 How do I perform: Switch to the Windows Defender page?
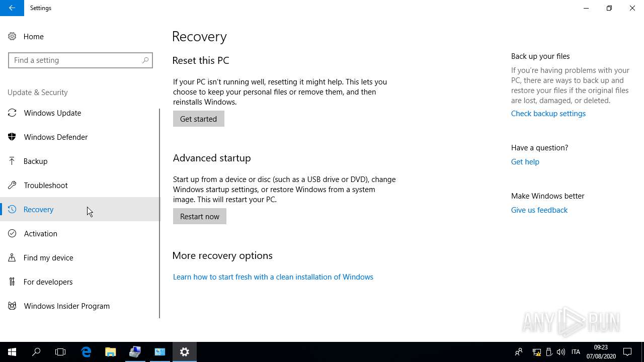point(79,137)
